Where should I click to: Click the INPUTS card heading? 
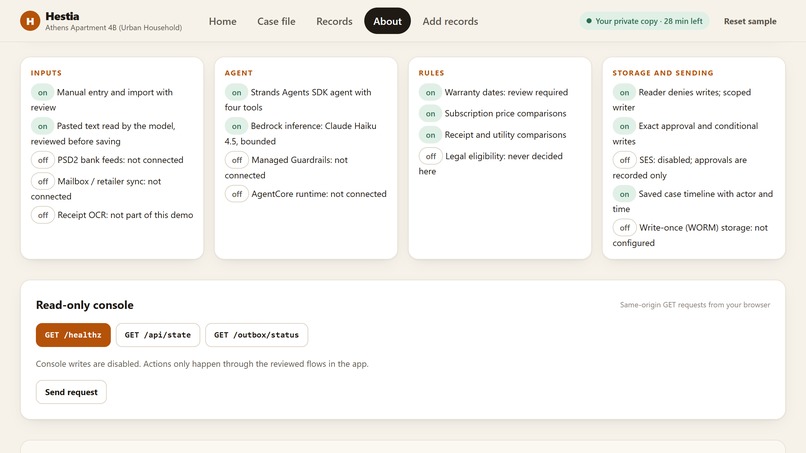(46, 73)
